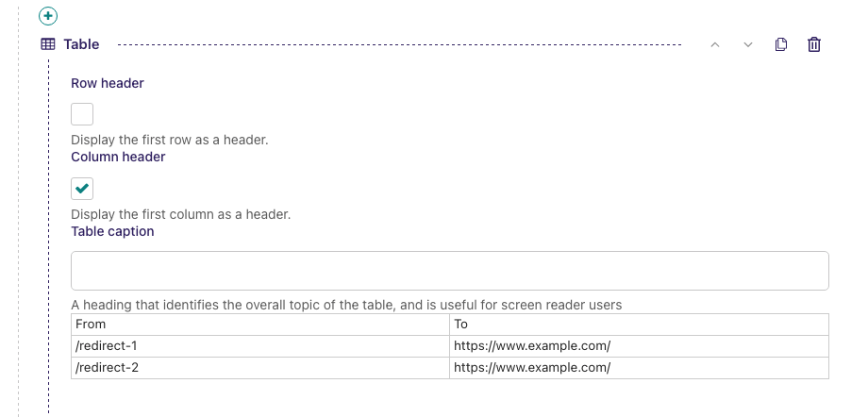The height and width of the screenshot is (417, 868).
Task: Uncheck the Column header checkbox
Action: [82, 189]
